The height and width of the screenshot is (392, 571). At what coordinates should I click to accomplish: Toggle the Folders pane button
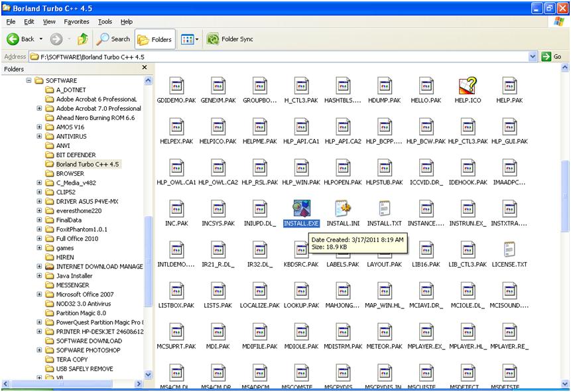[155, 39]
